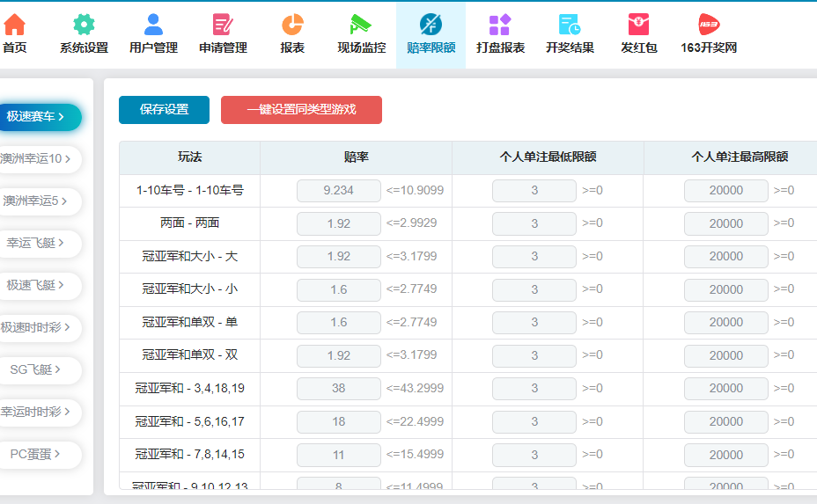Viewport: 817px width, 504px height.
Task: Click the 保存设置 button
Action: pos(164,110)
